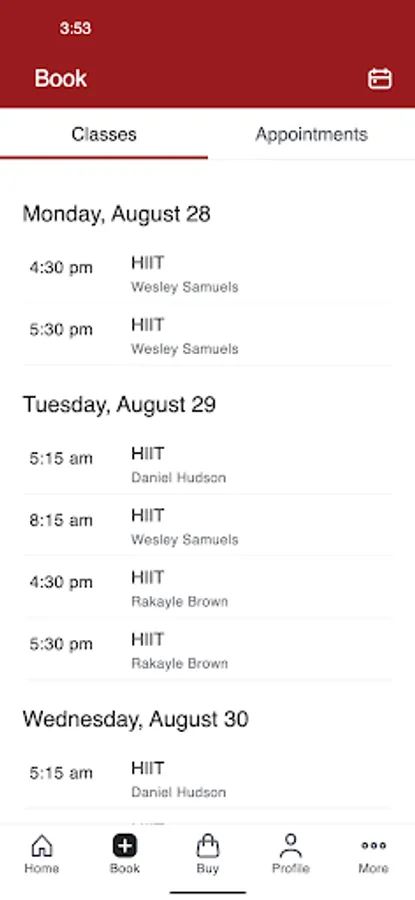
Task: Click the Tuesday, August 29 date heading
Action: tap(119, 405)
